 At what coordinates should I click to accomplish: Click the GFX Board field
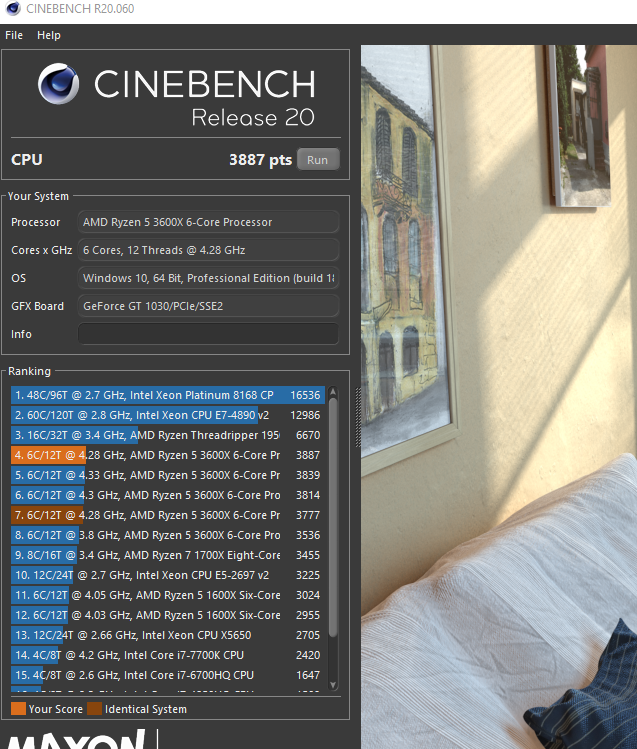point(208,306)
